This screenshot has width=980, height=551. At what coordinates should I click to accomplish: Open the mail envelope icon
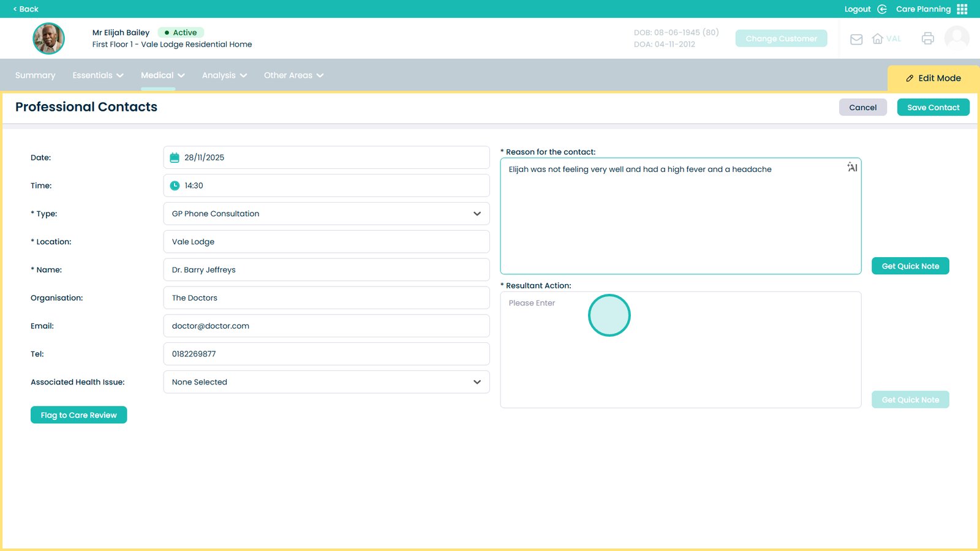coord(856,39)
